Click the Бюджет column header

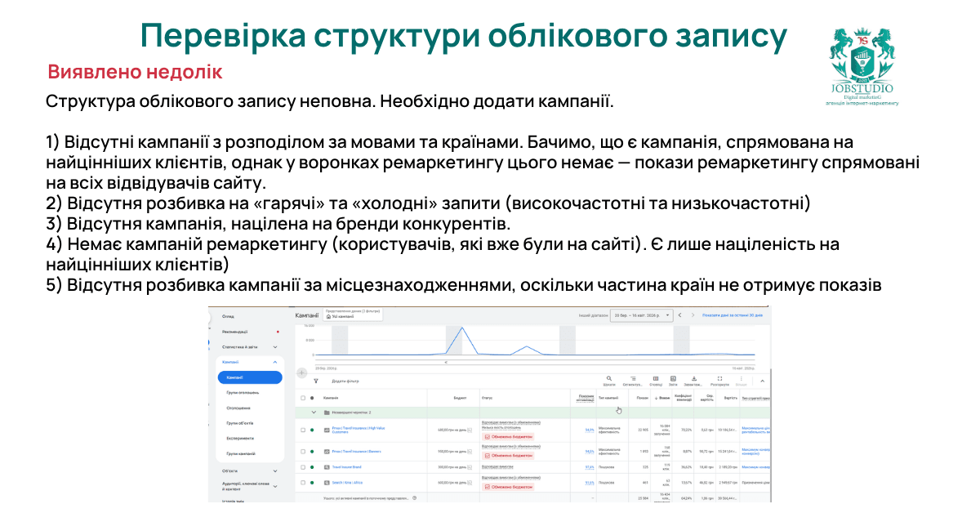460,398
